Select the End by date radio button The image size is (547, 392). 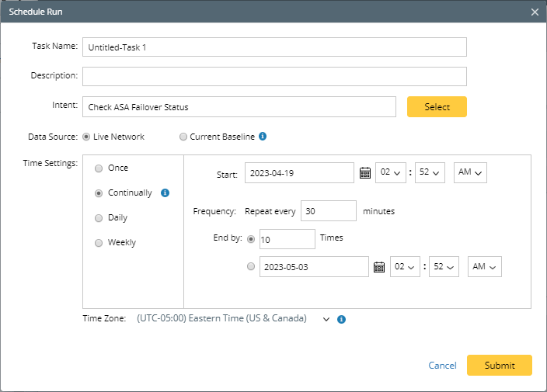(x=250, y=267)
